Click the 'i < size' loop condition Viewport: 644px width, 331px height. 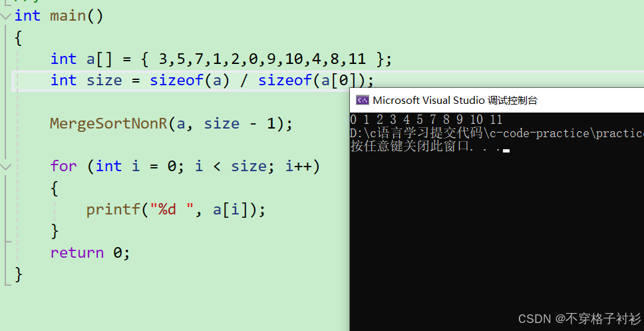[230, 166]
